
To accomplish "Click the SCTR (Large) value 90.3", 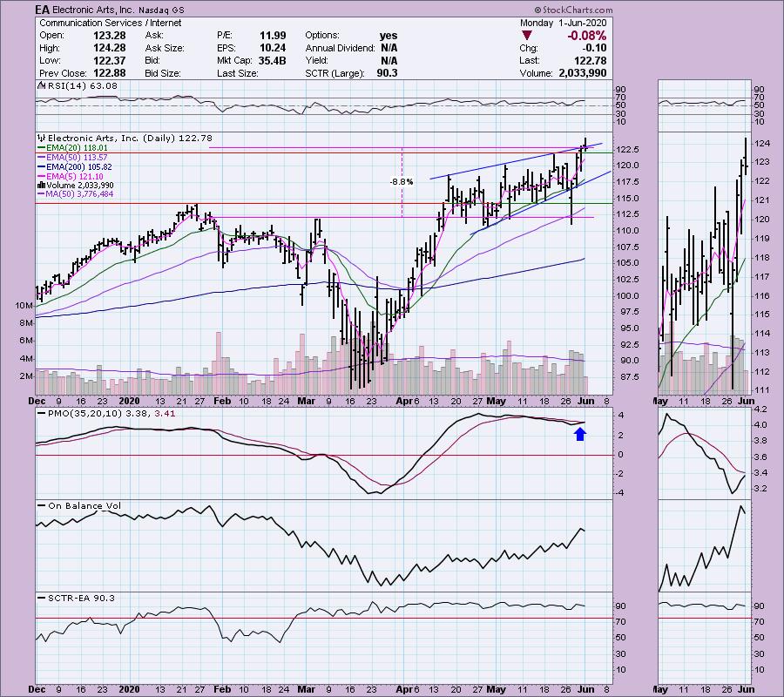I will click(388, 73).
